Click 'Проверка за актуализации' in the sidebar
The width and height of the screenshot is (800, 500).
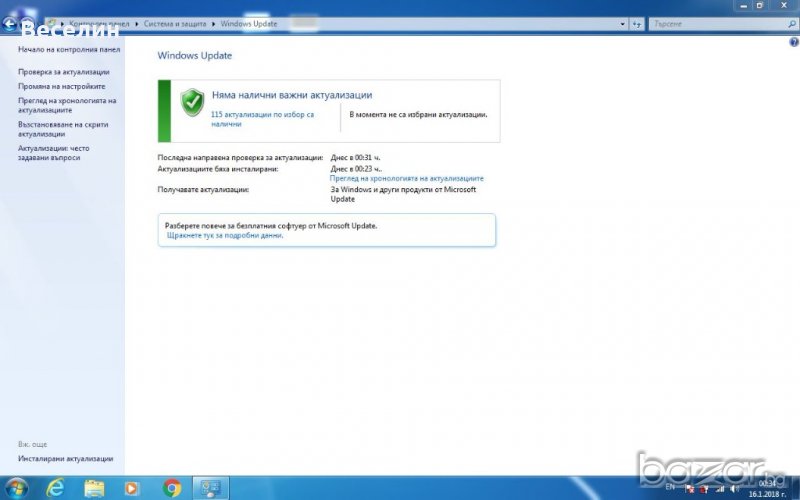[64, 72]
